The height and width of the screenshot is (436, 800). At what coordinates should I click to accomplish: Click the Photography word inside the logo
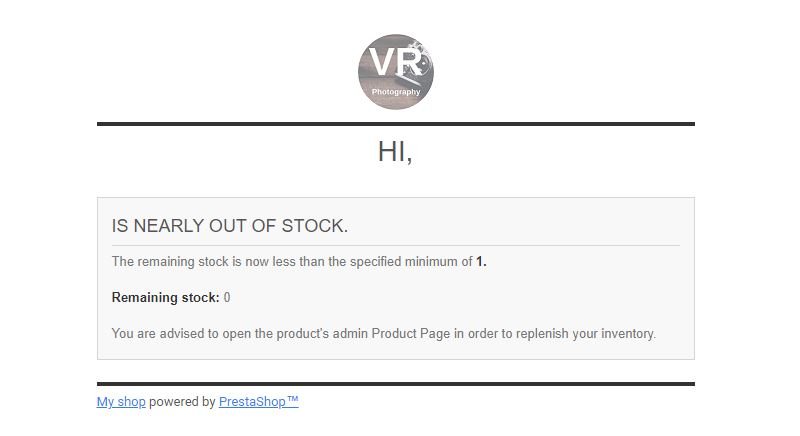click(x=396, y=92)
